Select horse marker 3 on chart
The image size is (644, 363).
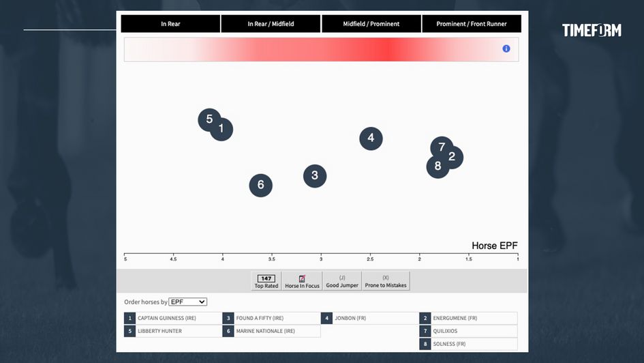coord(315,176)
